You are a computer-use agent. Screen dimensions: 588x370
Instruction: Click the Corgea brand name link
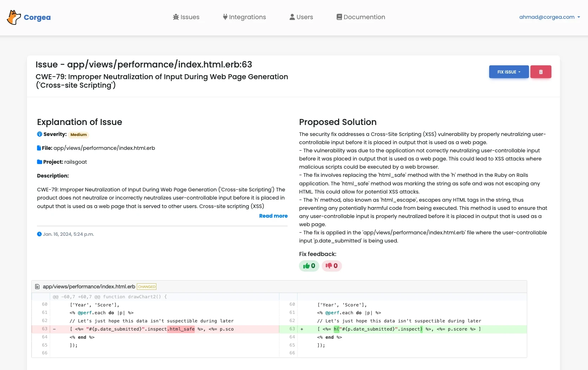[37, 17]
